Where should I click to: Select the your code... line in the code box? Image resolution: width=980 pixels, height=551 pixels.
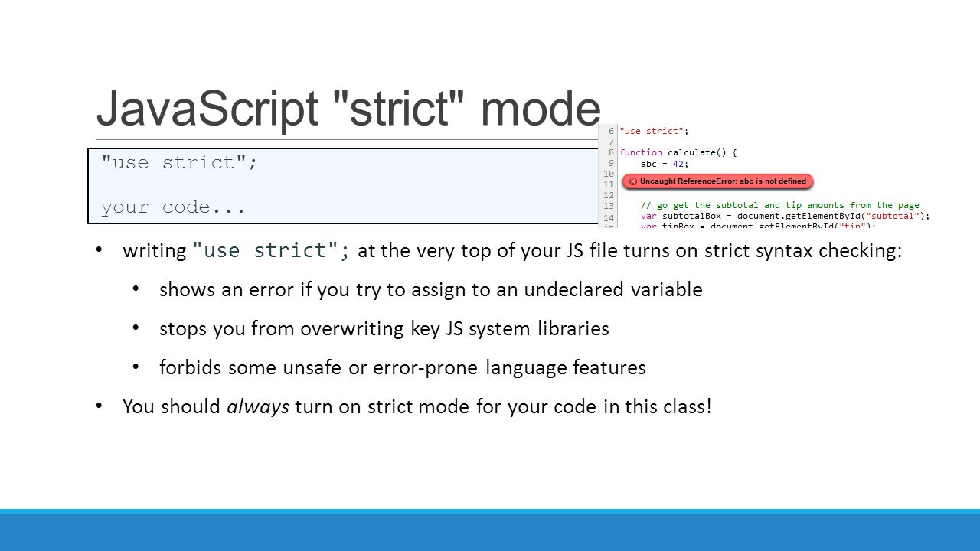[x=173, y=207]
